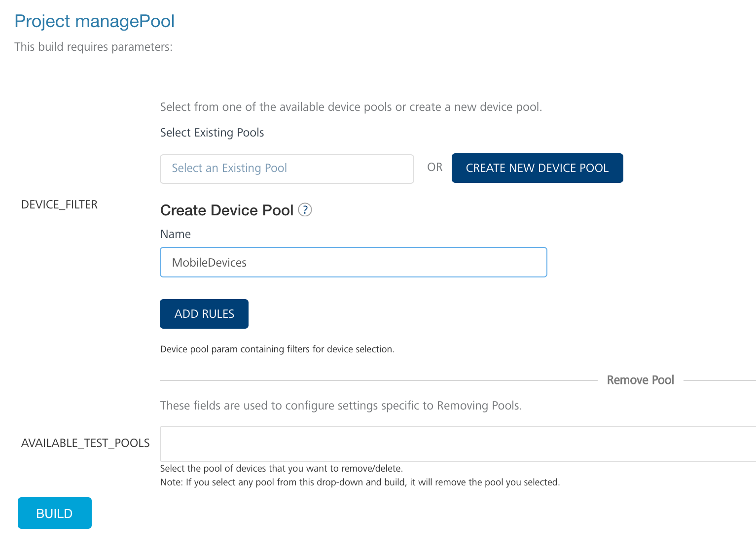This screenshot has width=756, height=547.
Task: Click the Name label above the text field
Action: [x=176, y=234]
